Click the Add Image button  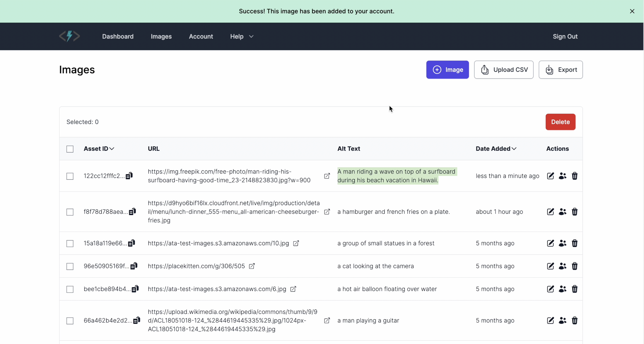coord(448,69)
